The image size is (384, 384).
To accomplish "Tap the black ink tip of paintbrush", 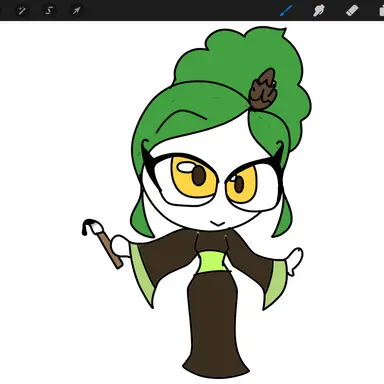I will point(88,227).
